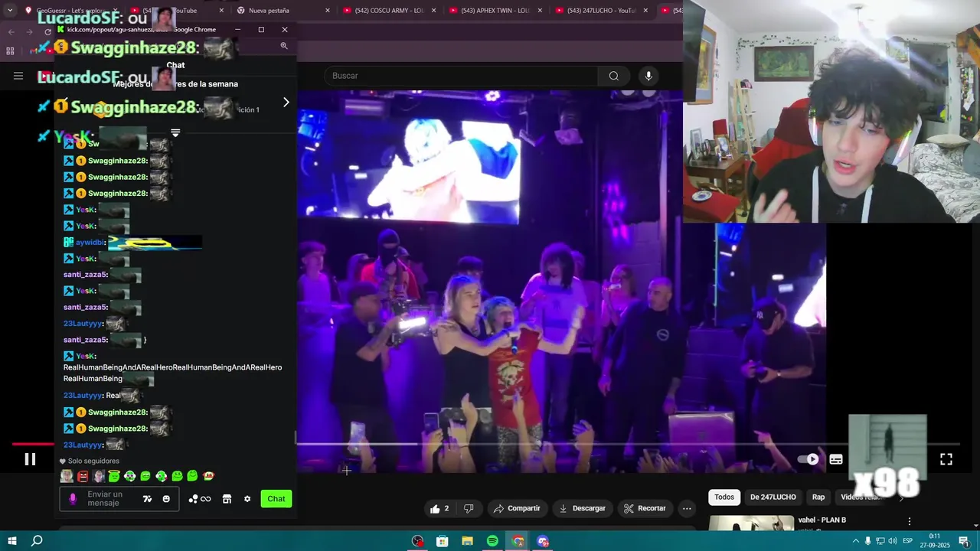Open Microsoft Store from the taskbar
Viewport: 980px width, 551px height.
[442, 541]
